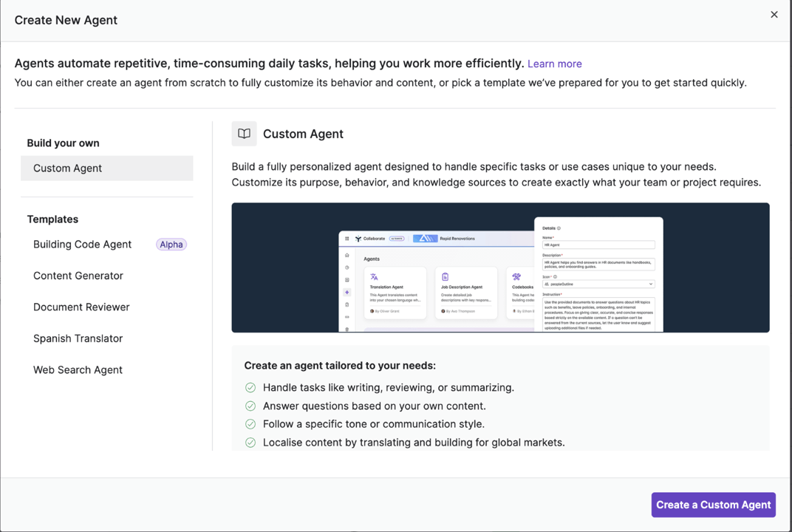The height and width of the screenshot is (532, 792).
Task: Click the HR Agent name field in preview
Action: [598, 245]
